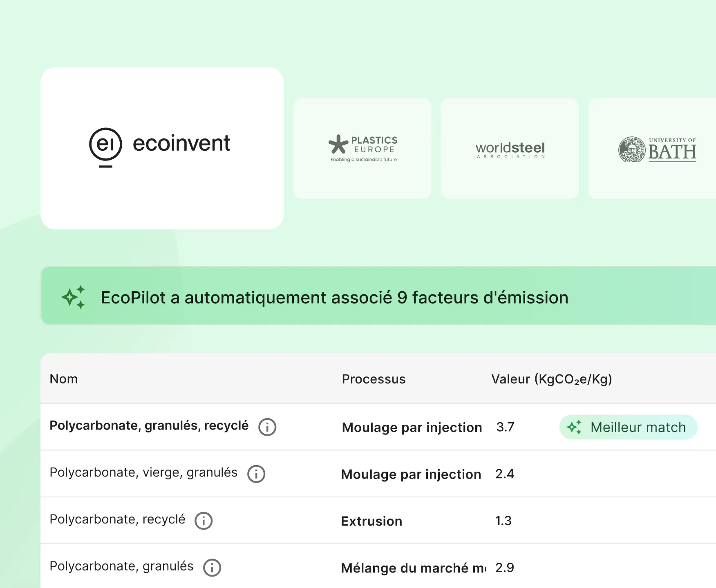Sort by the Nom column header
Image resolution: width=716 pixels, height=588 pixels.
64,379
